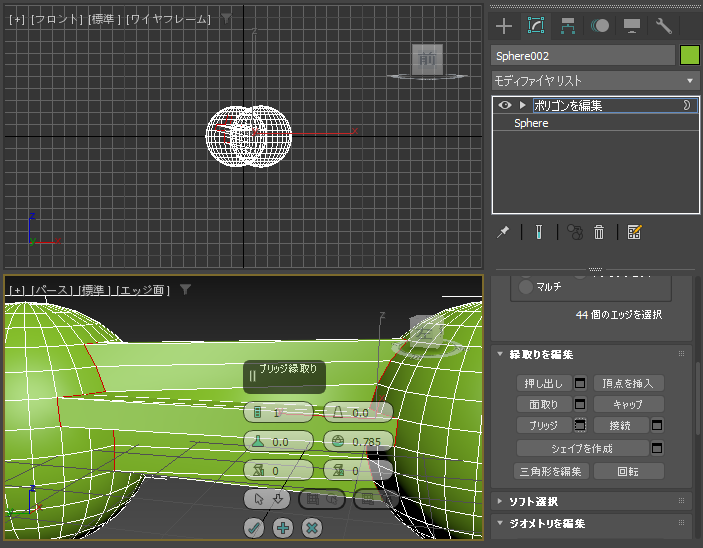Click the command panel vertical scrollbar
Screen dimensions: 703x548
[x=699, y=399]
